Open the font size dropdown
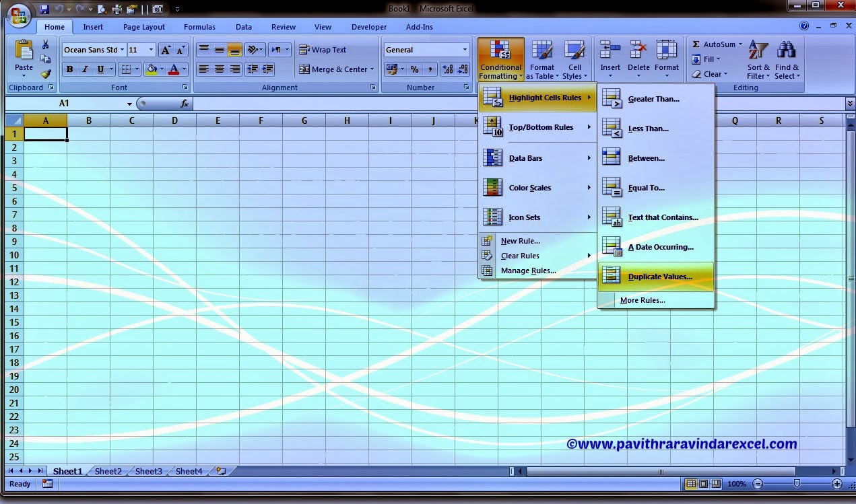 (x=151, y=50)
